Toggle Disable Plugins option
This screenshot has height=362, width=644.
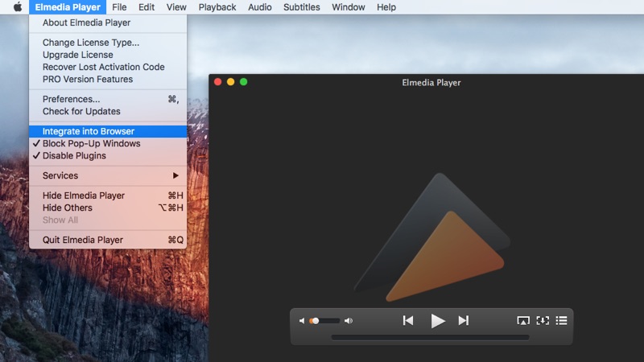[x=108, y=155]
